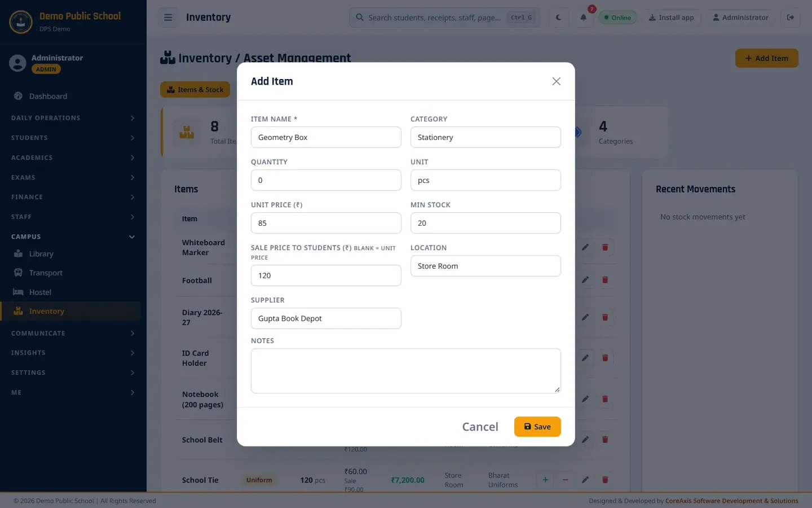The width and height of the screenshot is (812, 508).
Task: Delete the Football item trash icon
Action: (605, 280)
